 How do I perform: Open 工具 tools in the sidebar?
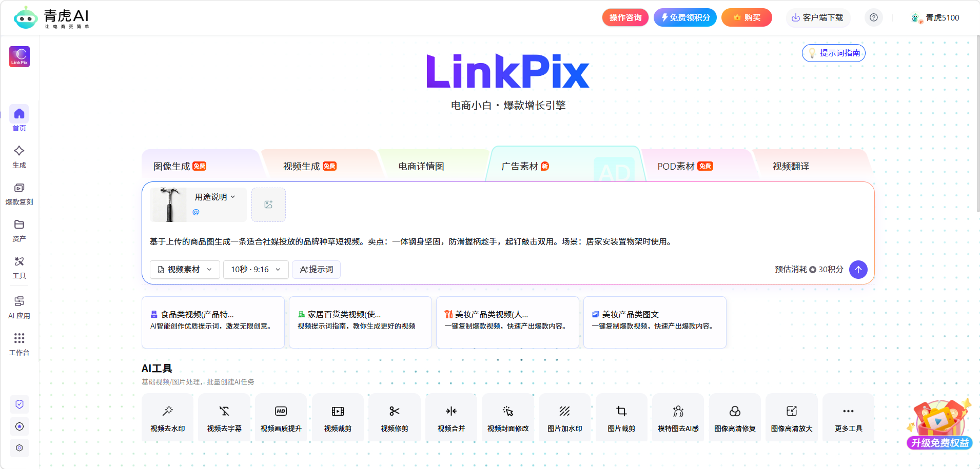[x=19, y=268]
